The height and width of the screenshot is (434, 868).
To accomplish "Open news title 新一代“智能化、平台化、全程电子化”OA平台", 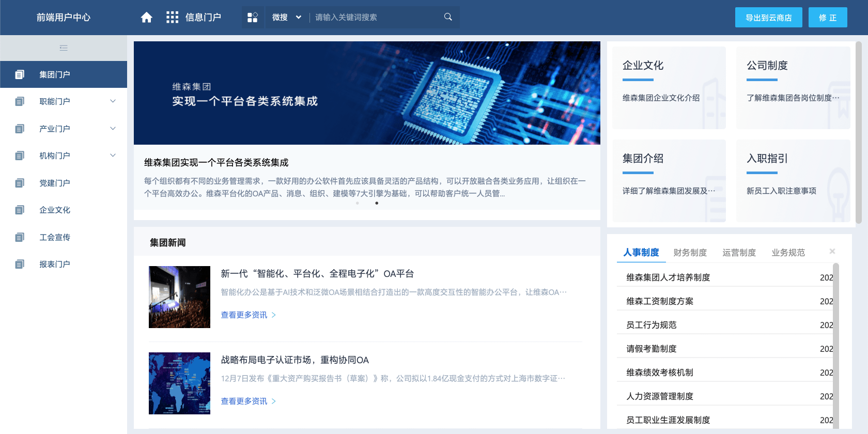I will pos(317,274).
